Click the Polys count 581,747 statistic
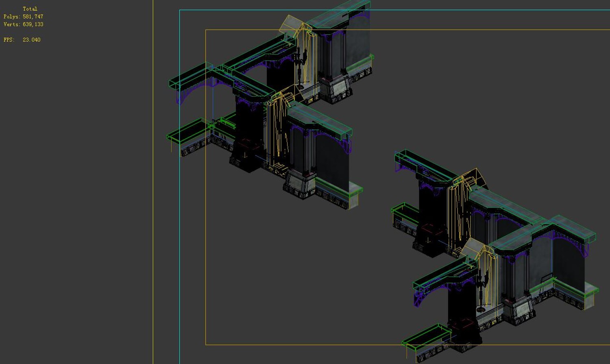Screen dimensions: 610x364 click(x=23, y=17)
